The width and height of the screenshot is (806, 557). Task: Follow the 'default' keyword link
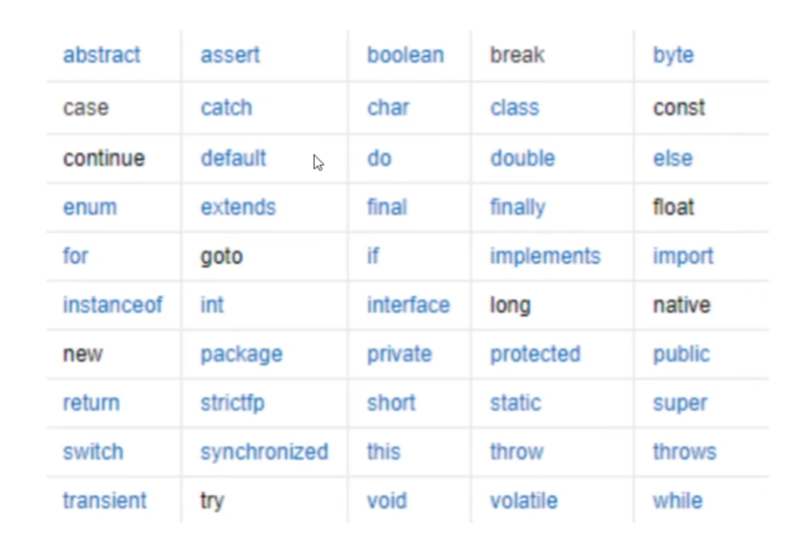tap(233, 158)
